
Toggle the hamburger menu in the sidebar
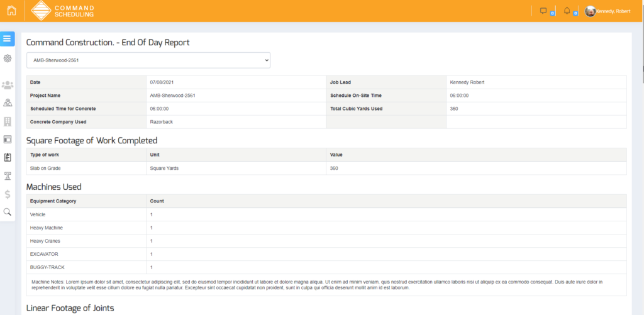pyautogui.click(x=8, y=39)
